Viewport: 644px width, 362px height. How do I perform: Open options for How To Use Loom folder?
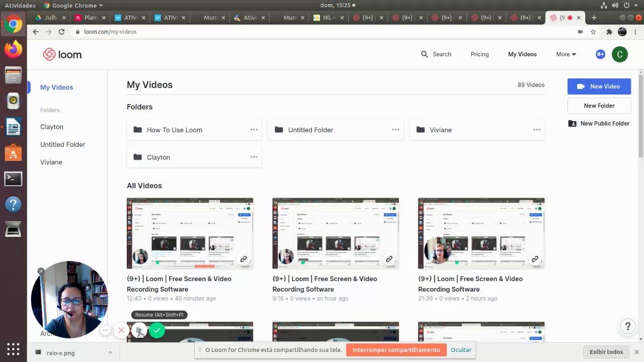click(x=254, y=130)
